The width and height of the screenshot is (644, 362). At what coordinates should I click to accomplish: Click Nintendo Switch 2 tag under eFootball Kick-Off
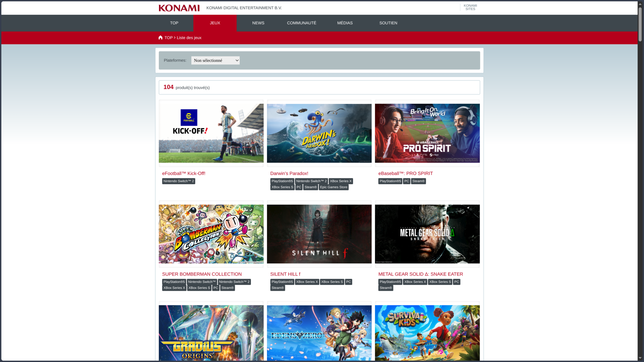178,181
